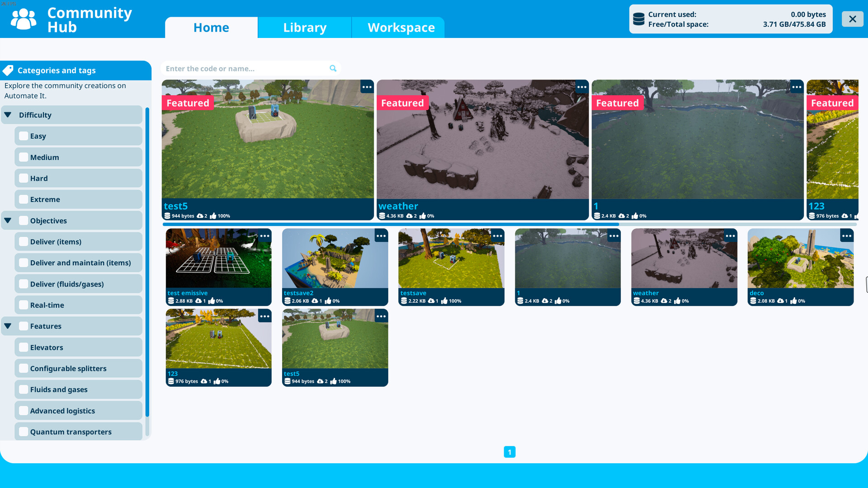Click the storage database icon in the usage panel
Viewport: 868px width, 488px height.
(x=639, y=19)
